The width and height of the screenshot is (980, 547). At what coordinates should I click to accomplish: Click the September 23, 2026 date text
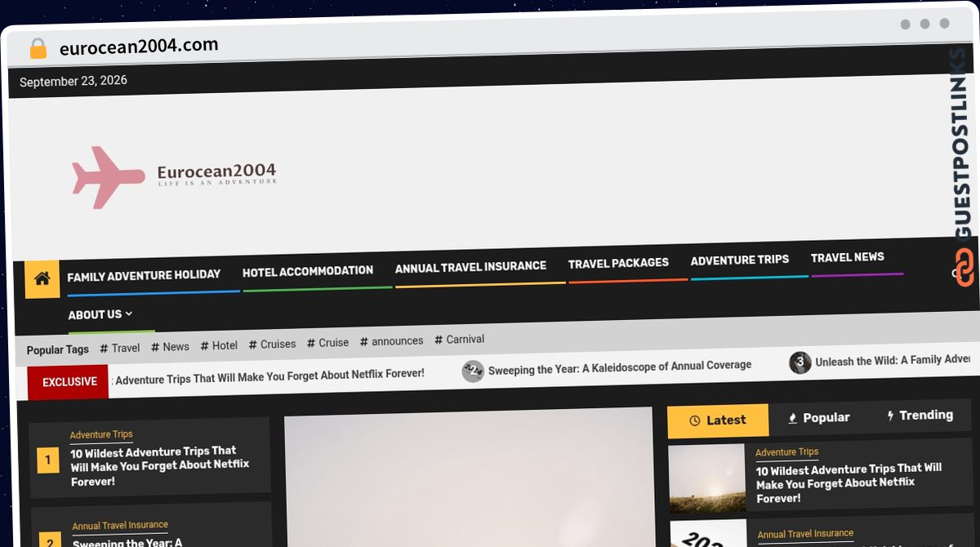coord(73,81)
